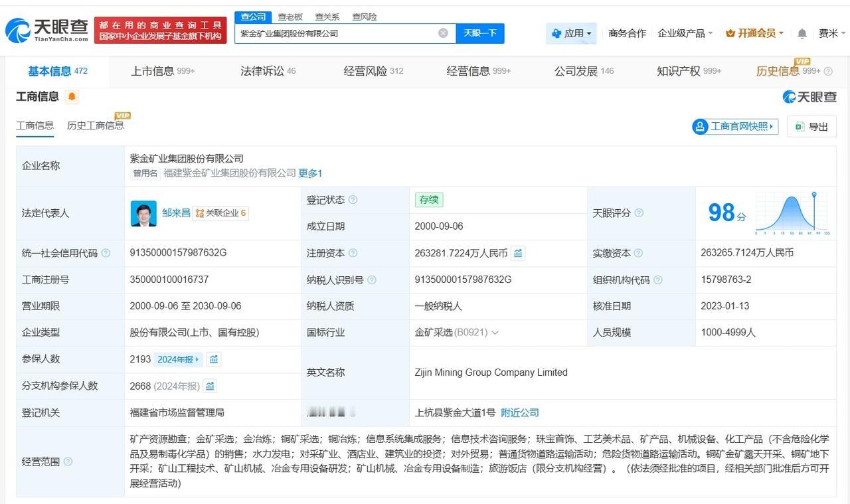Click the stamp icon on 工商官网快照 button
This screenshot has width=850, height=504.
699,126
